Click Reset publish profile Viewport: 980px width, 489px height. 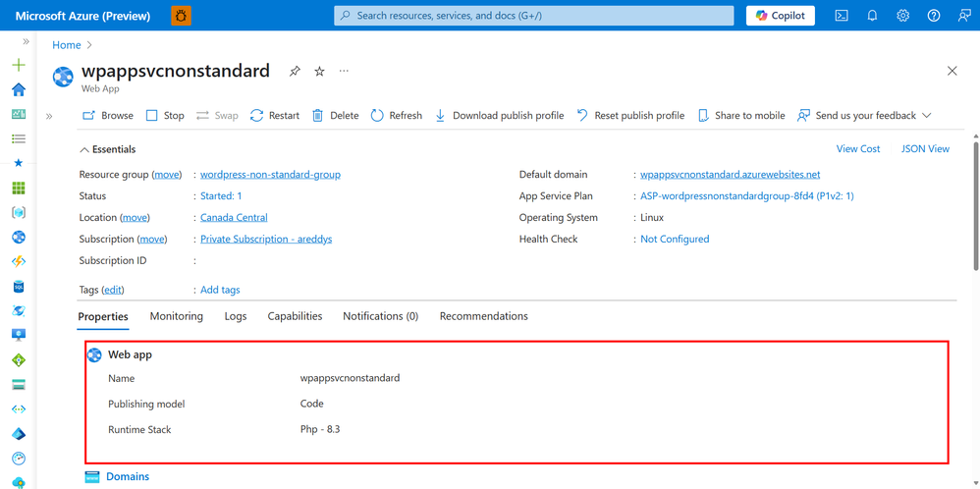(x=630, y=116)
